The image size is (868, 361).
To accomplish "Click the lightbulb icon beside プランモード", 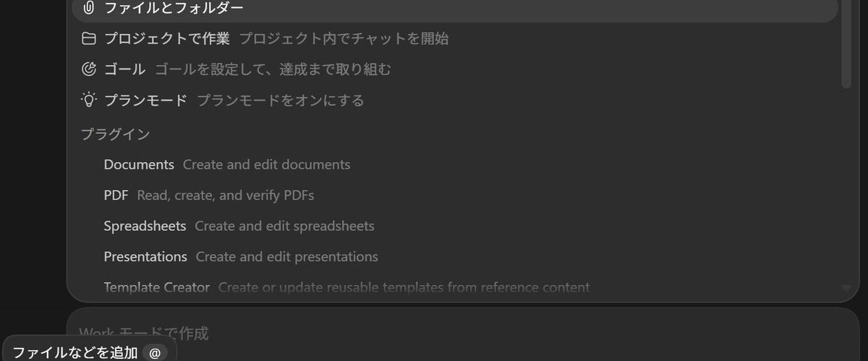I will point(89,100).
